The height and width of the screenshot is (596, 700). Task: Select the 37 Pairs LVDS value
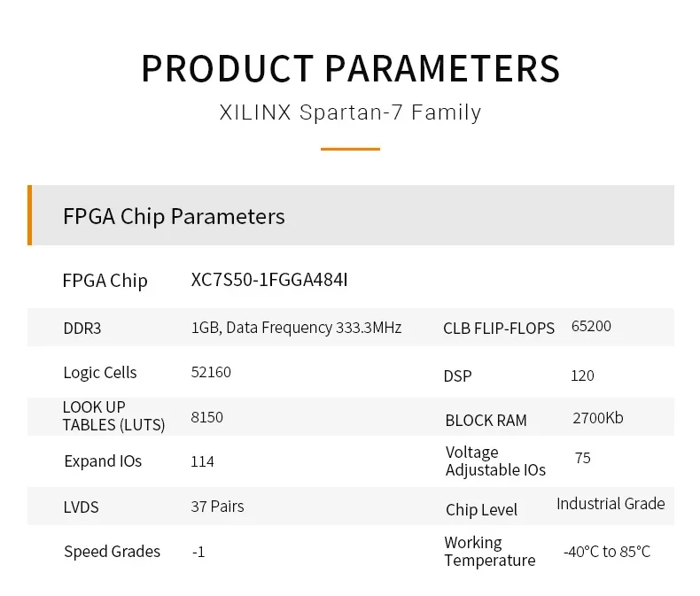[217, 507]
